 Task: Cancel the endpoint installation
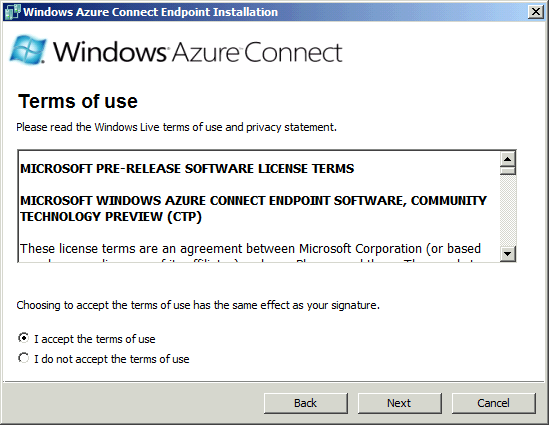(493, 403)
